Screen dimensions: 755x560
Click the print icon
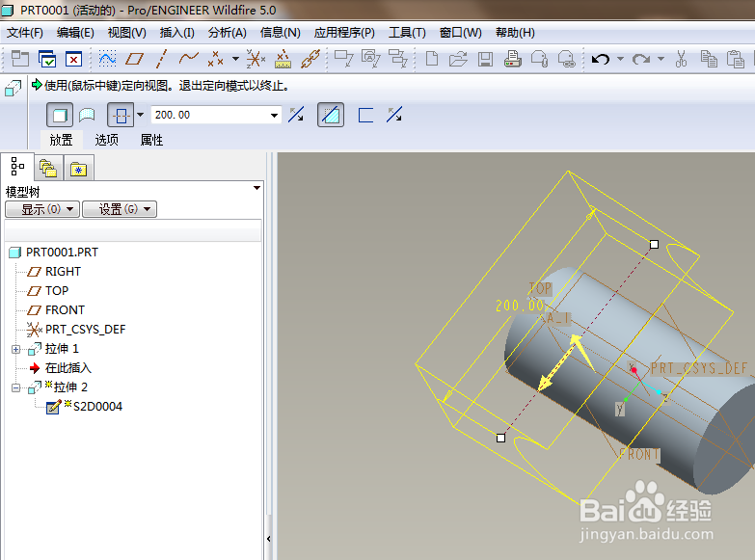coord(512,59)
